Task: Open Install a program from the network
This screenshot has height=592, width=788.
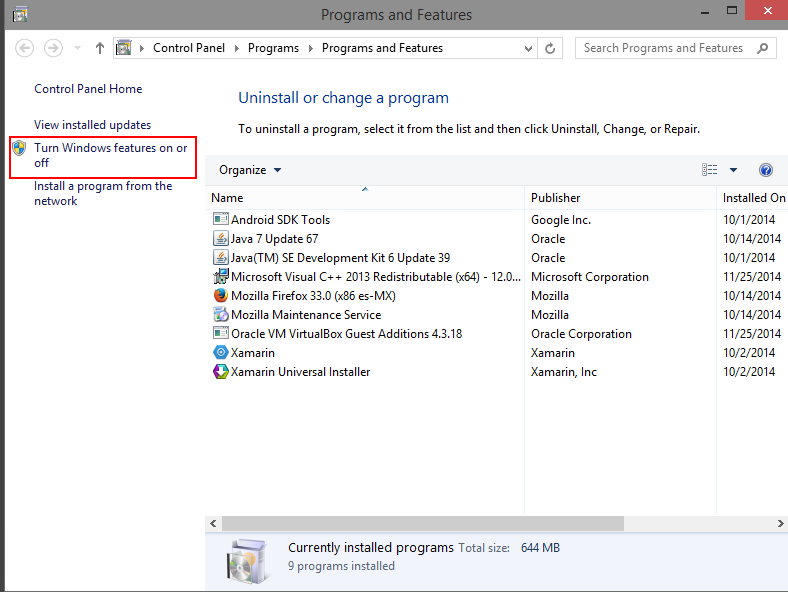Action: 103,193
